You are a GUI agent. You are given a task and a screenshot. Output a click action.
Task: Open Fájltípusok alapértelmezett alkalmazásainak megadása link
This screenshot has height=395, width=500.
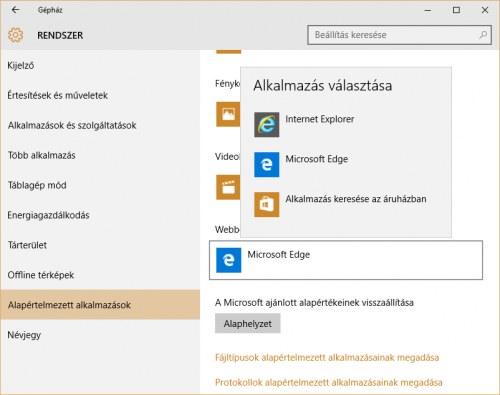[x=327, y=358]
